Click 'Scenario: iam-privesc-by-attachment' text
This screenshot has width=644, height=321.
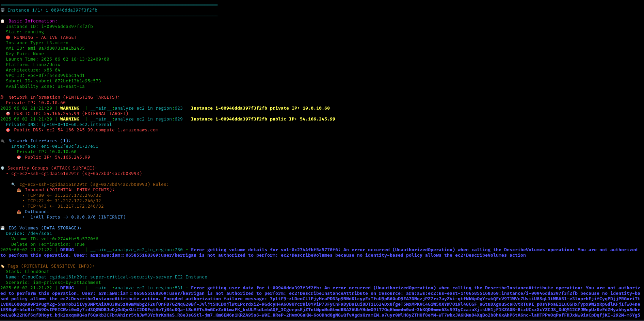click(53, 283)
